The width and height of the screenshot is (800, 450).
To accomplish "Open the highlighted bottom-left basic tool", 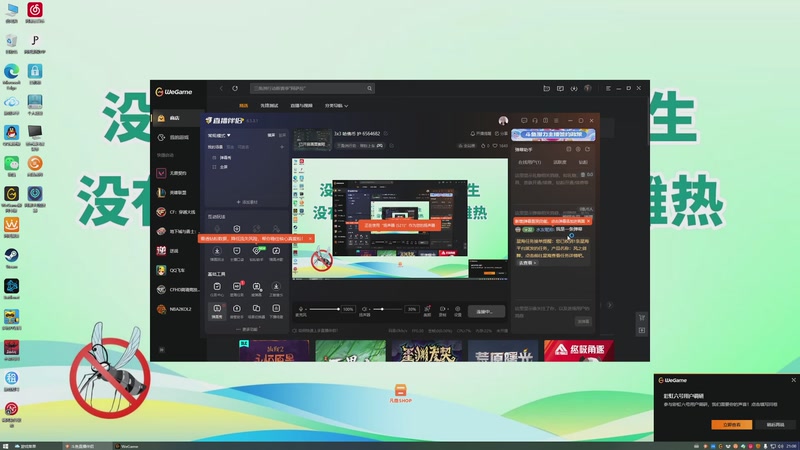I will 217,310.
